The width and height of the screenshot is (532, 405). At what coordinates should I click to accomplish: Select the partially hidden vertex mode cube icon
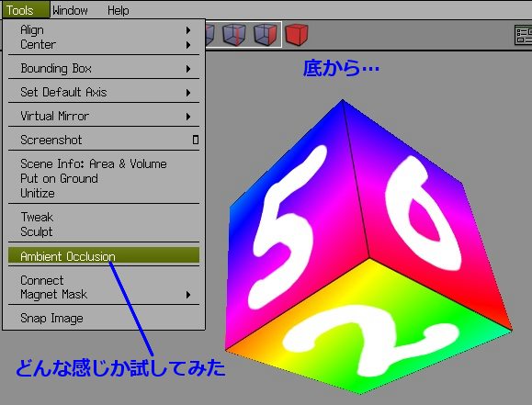coord(209,34)
